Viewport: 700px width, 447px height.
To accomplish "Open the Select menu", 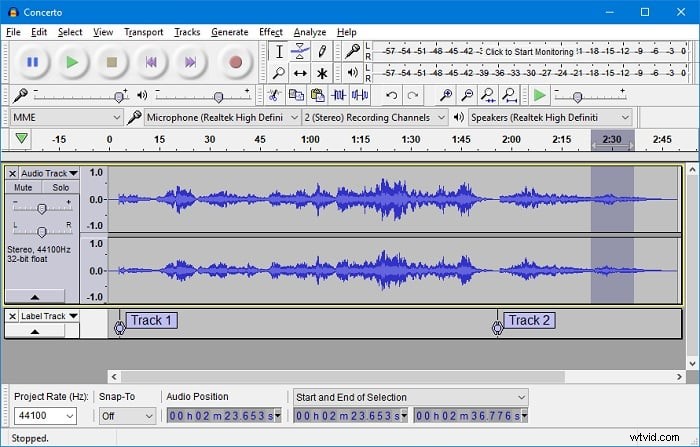I will click(x=70, y=32).
